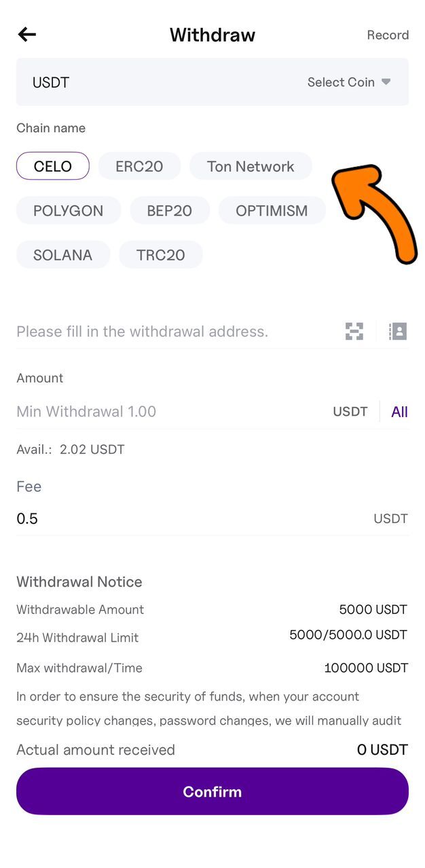Screen dimensions: 425x868
Task: Expand the coin picker showing USDT
Action: [x=50, y=82]
